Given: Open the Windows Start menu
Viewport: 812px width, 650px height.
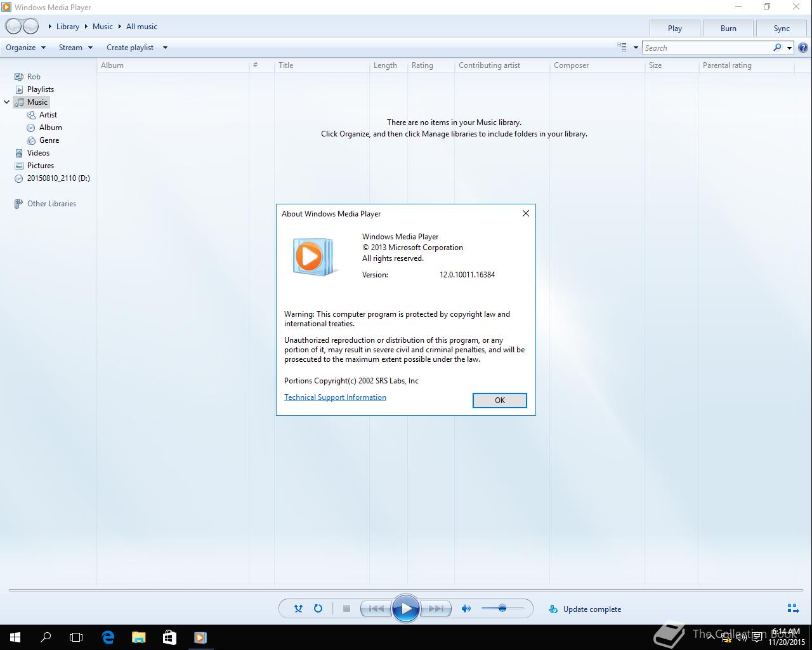Looking at the screenshot, I should pos(15,637).
